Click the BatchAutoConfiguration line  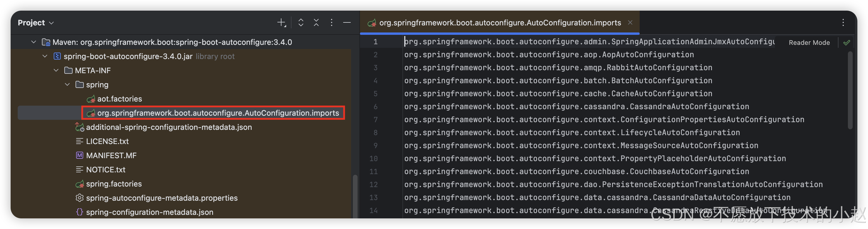(x=558, y=81)
